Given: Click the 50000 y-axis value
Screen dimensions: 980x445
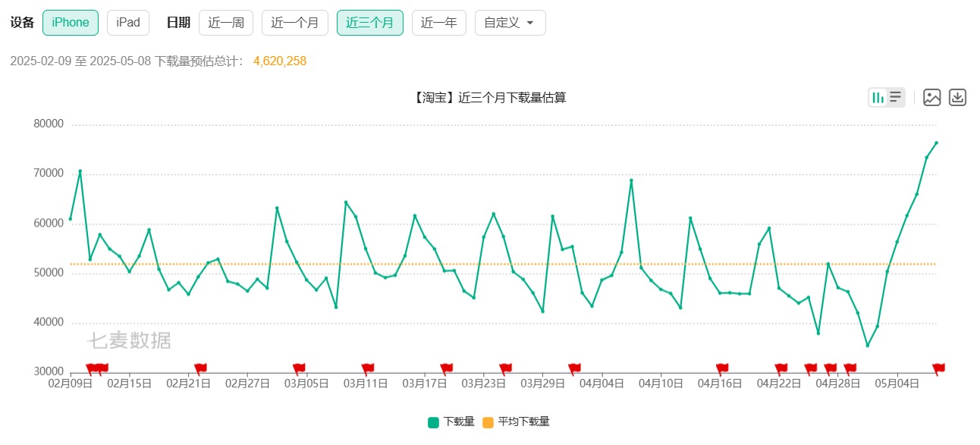Looking at the screenshot, I should pyautogui.click(x=49, y=273).
